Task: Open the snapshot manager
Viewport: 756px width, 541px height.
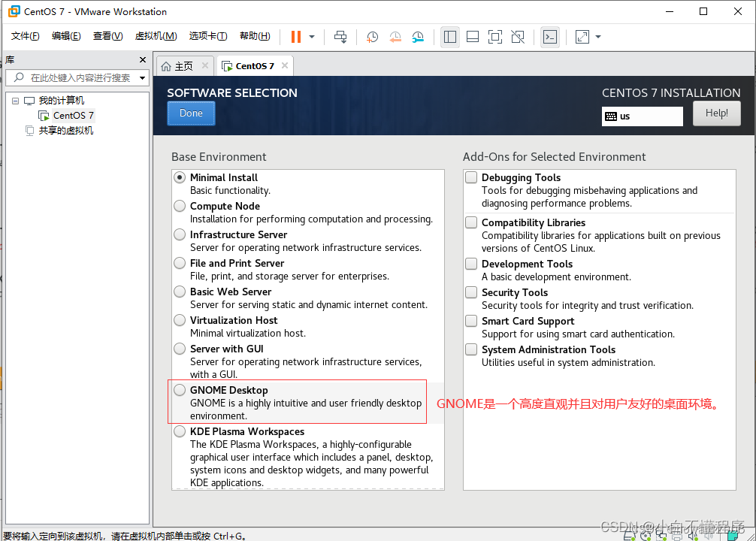Action: [x=418, y=37]
